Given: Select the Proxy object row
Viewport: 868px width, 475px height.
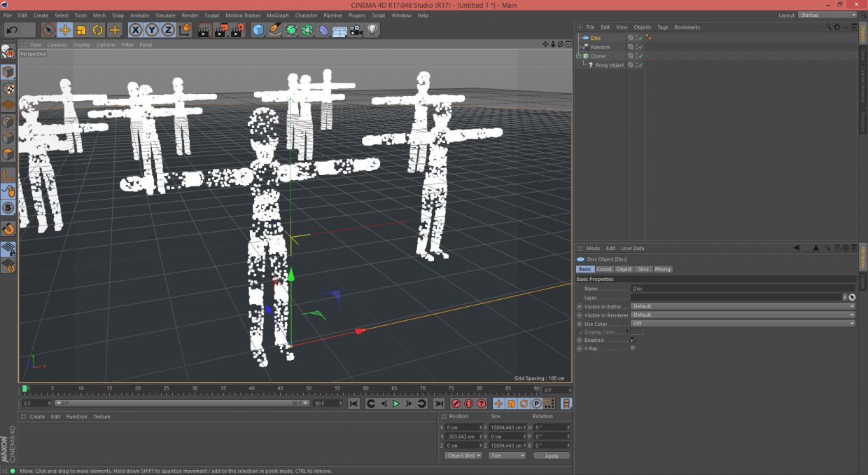Looking at the screenshot, I should 609,65.
